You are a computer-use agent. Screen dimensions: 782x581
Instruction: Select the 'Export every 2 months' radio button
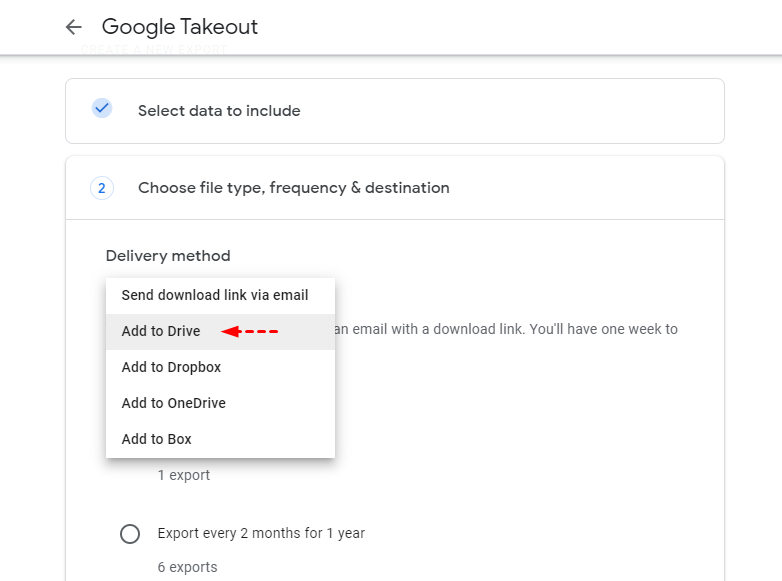click(130, 534)
